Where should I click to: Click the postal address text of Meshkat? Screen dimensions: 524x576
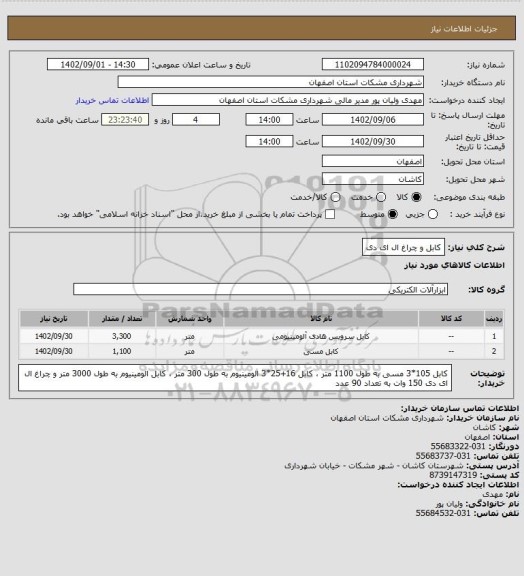click(374, 465)
